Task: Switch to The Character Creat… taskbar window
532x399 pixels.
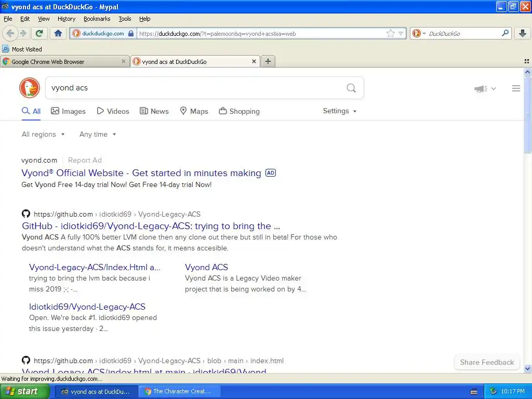Action: tap(179, 392)
